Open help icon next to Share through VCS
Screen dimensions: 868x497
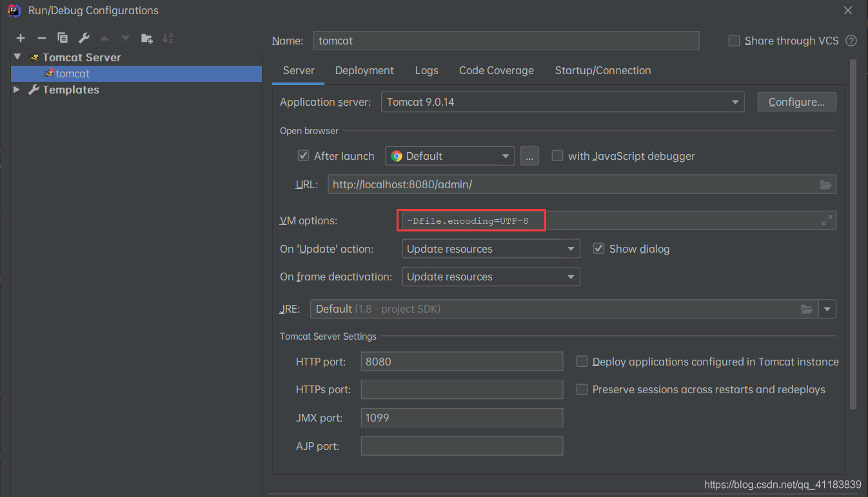pyautogui.click(x=851, y=41)
